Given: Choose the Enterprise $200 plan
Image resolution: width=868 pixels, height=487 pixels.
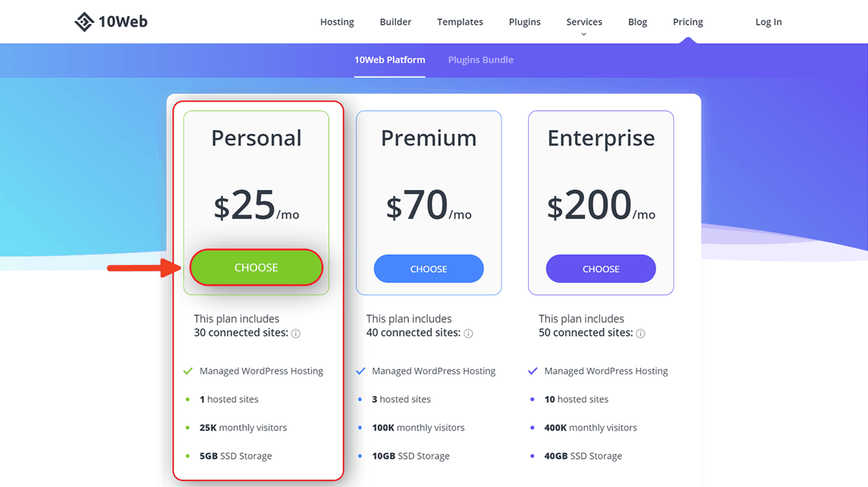Looking at the screenshot, I should click(601, 269).
